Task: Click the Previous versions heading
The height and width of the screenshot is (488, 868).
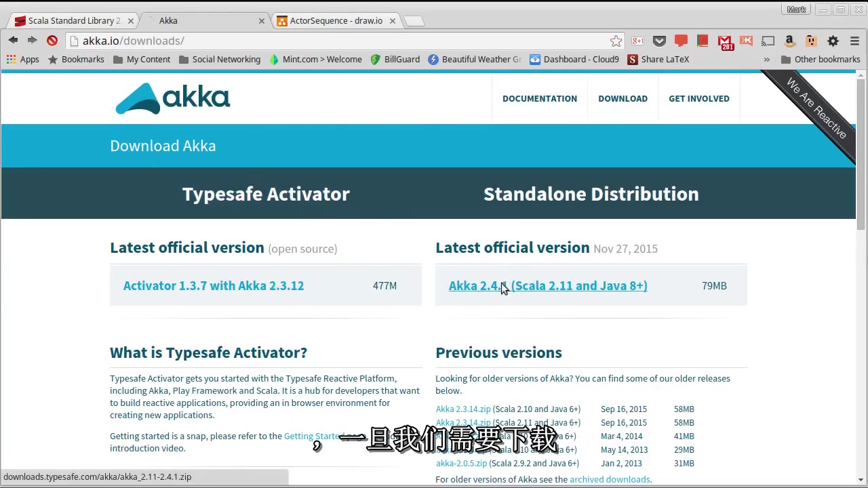Action: point(498,352)
